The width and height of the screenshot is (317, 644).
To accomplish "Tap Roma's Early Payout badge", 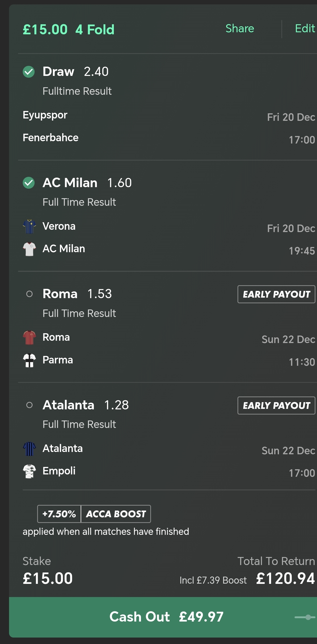I will click(x=276, y=294).
